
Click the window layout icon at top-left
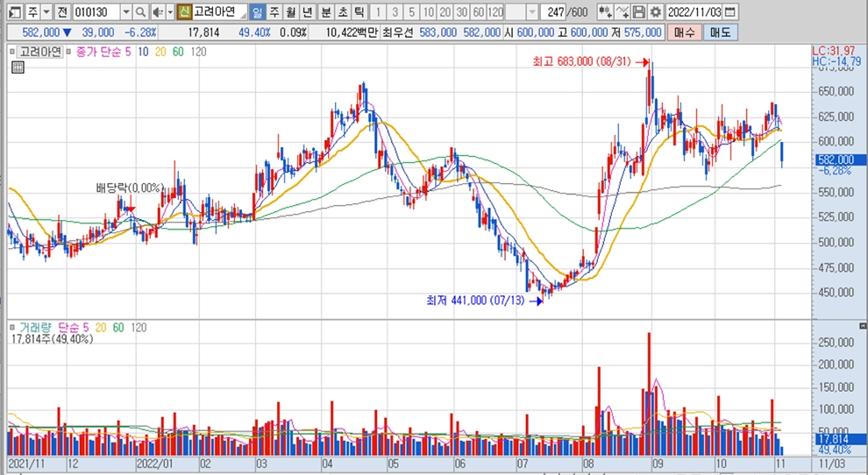tap(11, 12)
